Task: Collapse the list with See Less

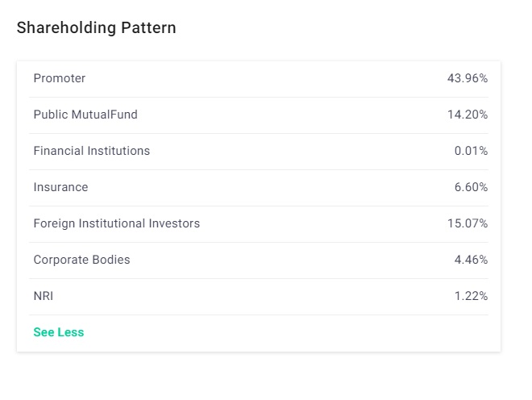Action: (59, 332)
